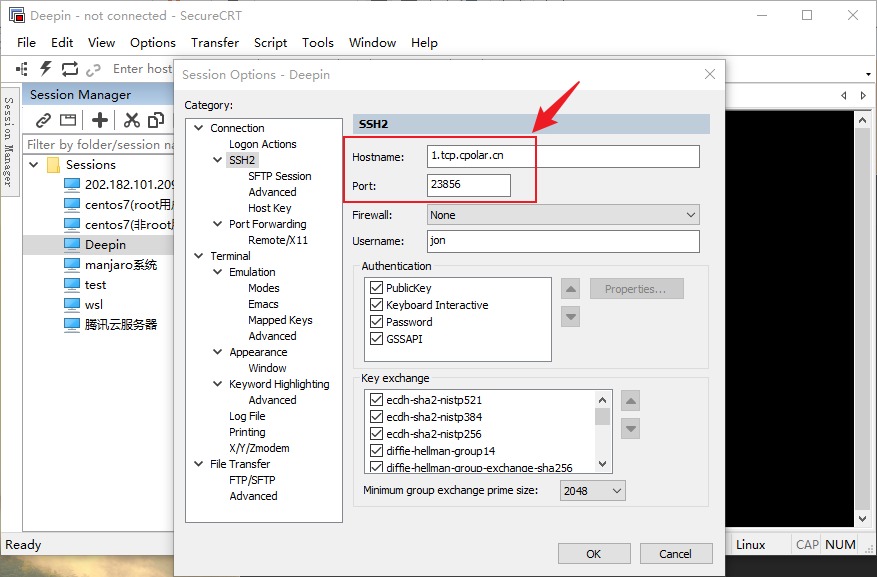
Task: Move key exchange entry up with arrow
Action: [630, 401]
